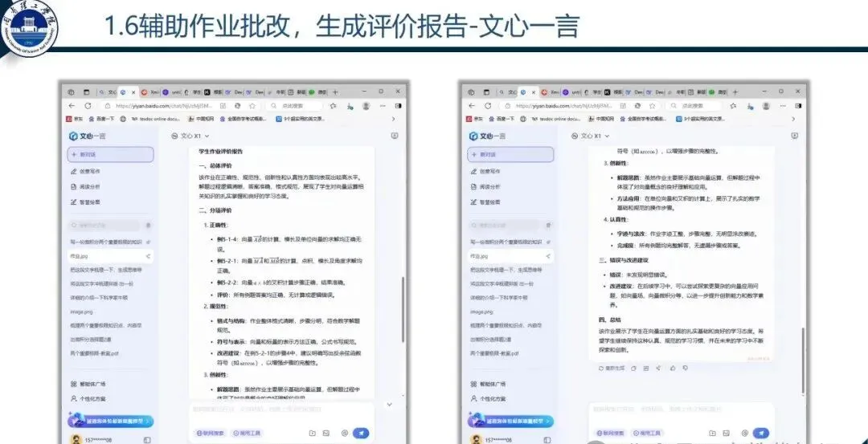Open 智慧绘图 in left window sidebar
The image size is (868, 444).
[x=86, y=202]
